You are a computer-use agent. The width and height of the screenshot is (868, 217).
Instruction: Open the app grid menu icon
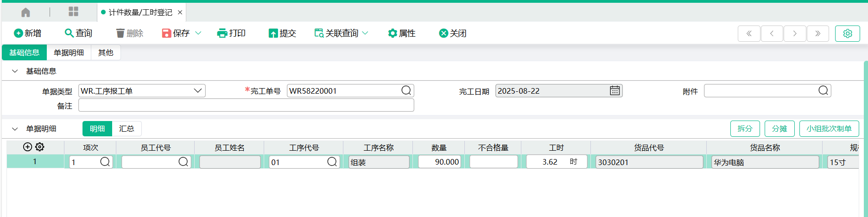click(73, 12)
